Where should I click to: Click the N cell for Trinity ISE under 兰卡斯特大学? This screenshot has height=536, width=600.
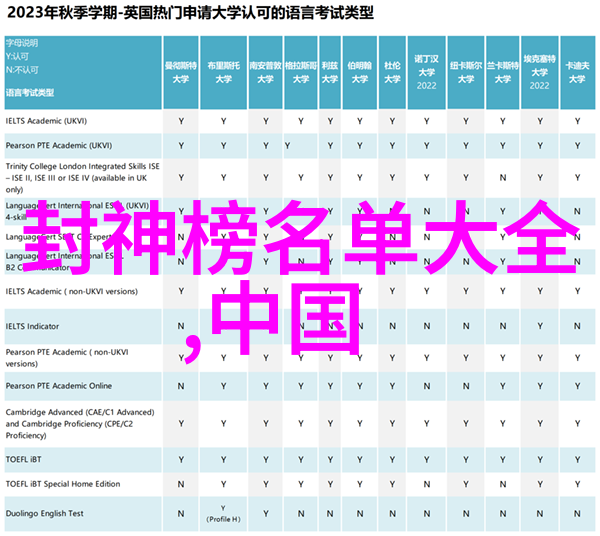pyautogui.click(x=503, y=178)
